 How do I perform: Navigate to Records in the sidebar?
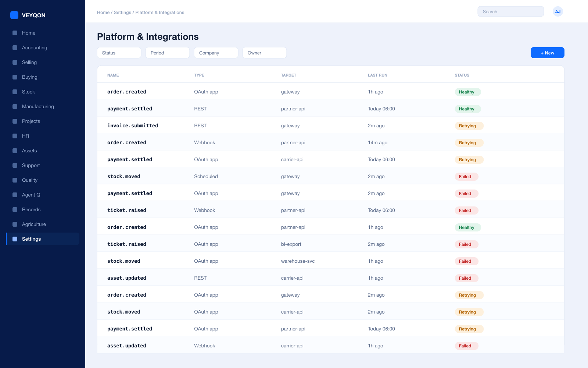43,209
